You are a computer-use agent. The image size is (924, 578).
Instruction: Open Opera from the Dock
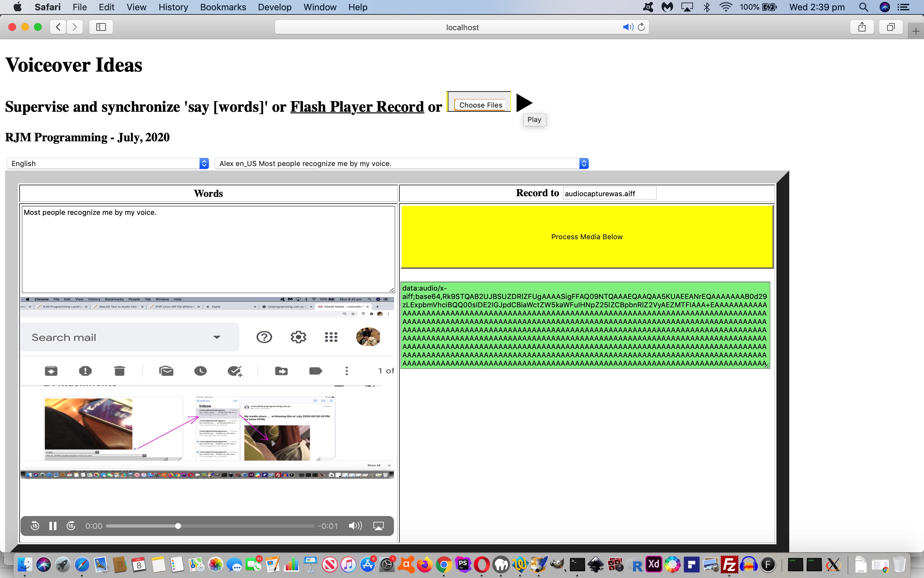click(482, 564)
